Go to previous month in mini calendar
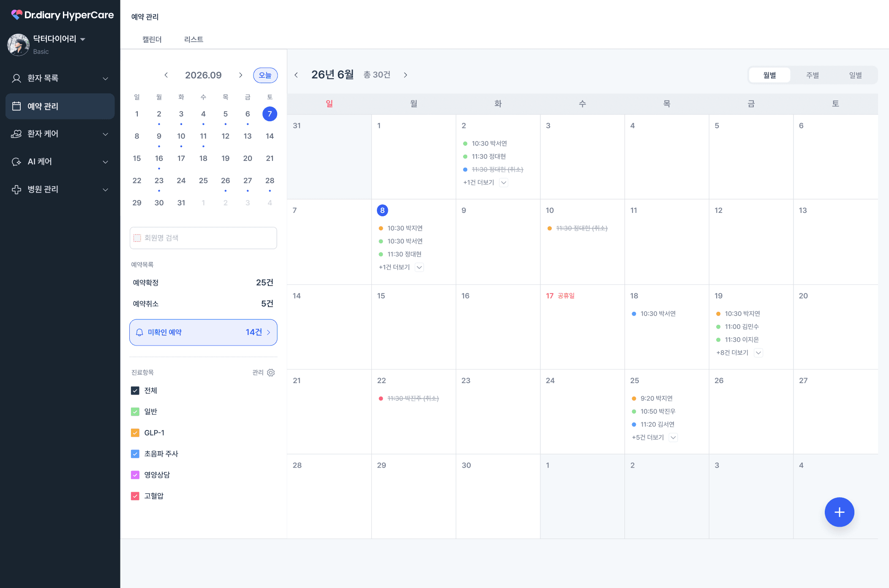 166,75
